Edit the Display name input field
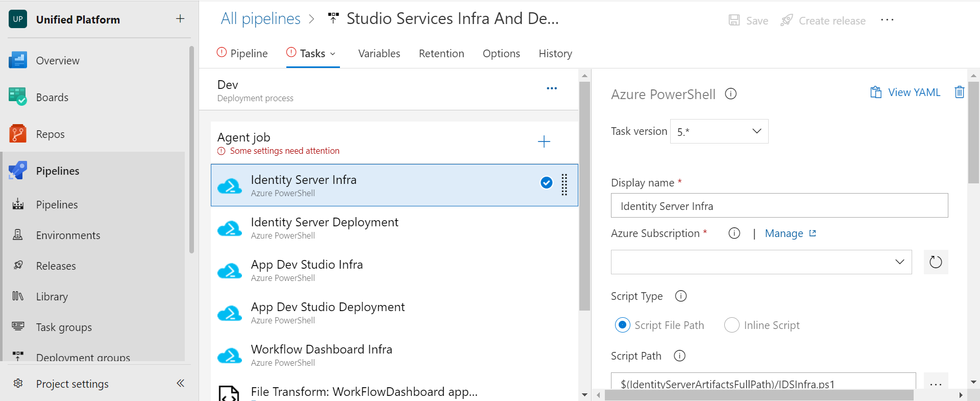The height and width of the screenshot is (401, 980). pyautogui.click(x=779, y=206)
